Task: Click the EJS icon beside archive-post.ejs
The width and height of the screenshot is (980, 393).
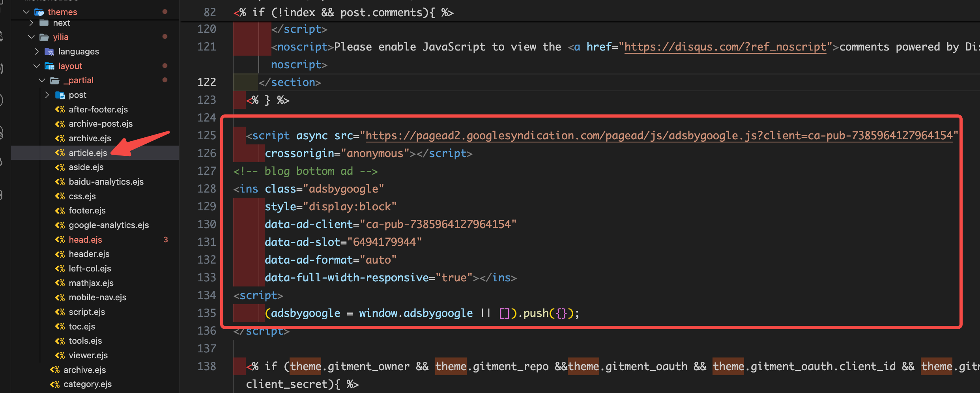Action: 60,124
